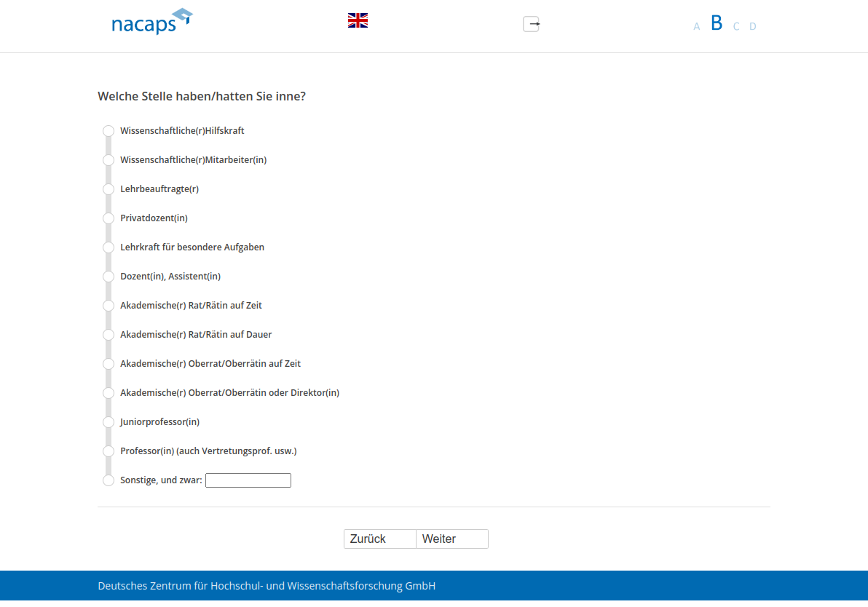Click the nacaps logo

[x=151, y=22]
